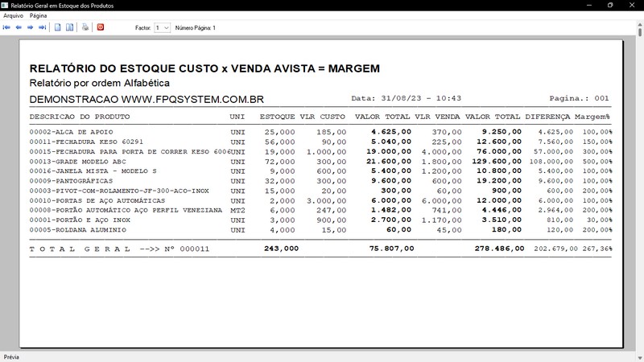The image size is (644, 362).
Task: Click row '00009-PANTOGRÁFICAS'
Action: tap(320, 180)
